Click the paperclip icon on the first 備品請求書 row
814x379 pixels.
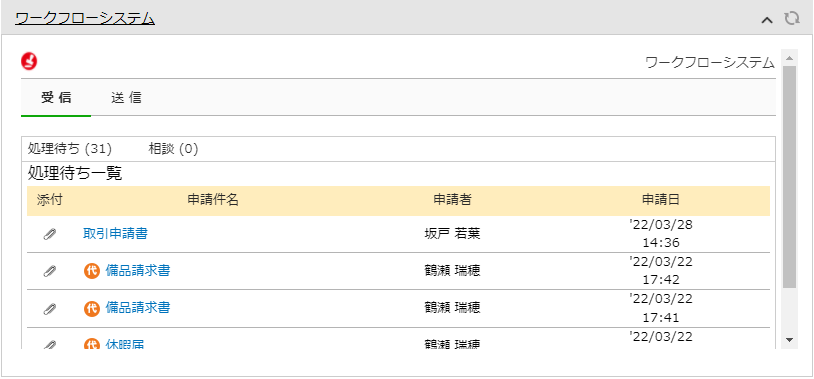[x=49, y=271]
